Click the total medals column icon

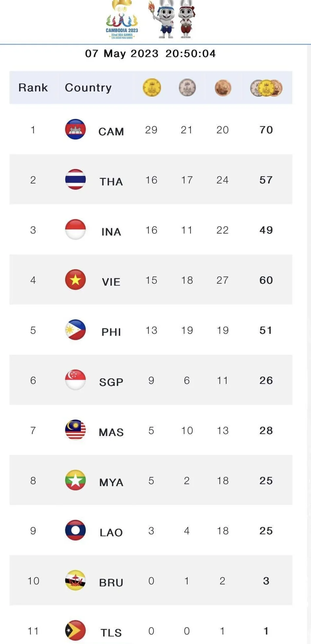[x=266, y=88]
